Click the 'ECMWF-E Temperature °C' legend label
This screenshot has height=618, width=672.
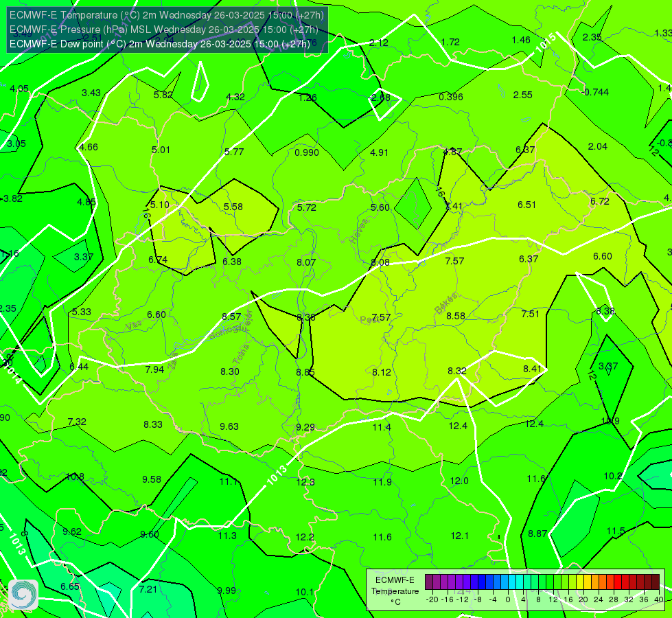coord(395,591)
